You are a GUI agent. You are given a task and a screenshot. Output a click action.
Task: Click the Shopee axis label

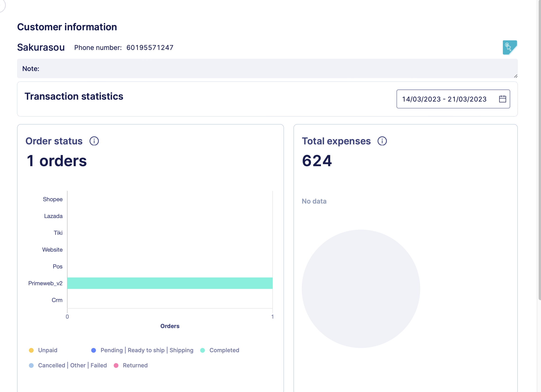click(x=53, y=199)
